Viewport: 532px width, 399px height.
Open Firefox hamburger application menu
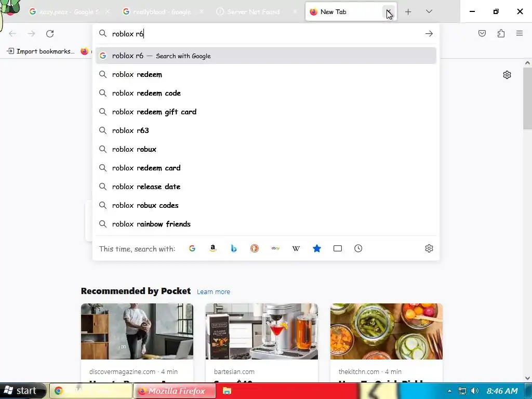[x=520, y=33]
